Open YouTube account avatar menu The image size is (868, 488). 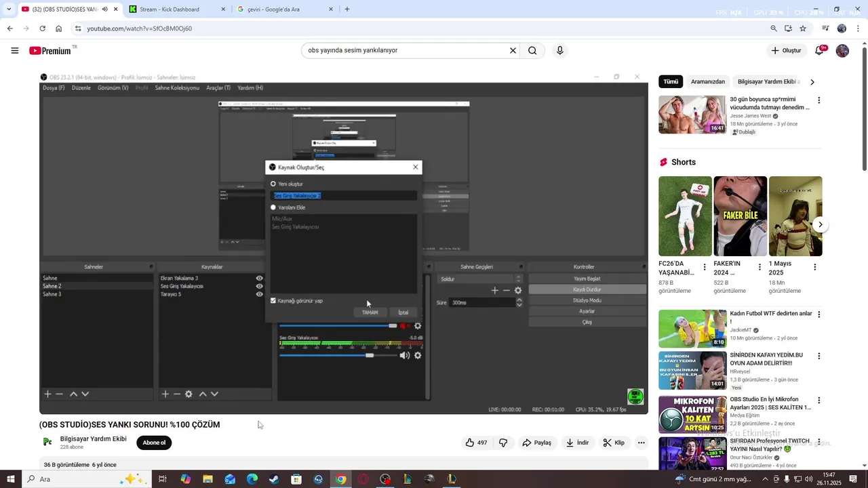pos(842,51)
